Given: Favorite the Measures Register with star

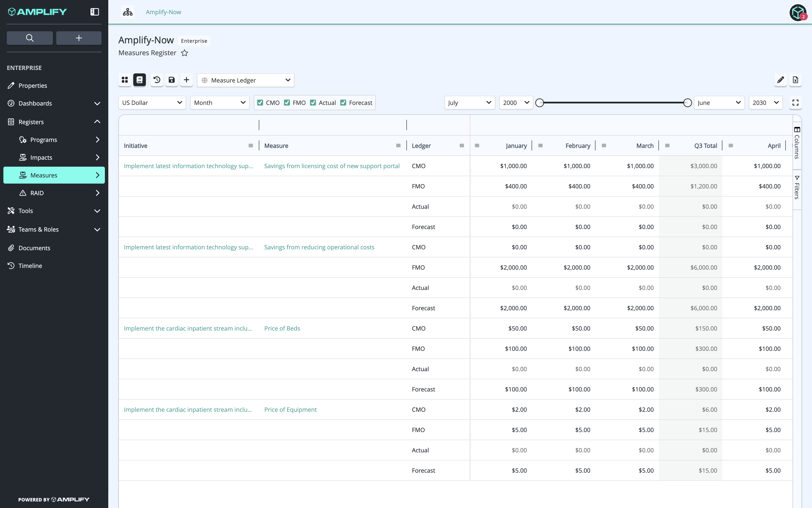Looking at the screenshot, I should [x=184, y=53].
